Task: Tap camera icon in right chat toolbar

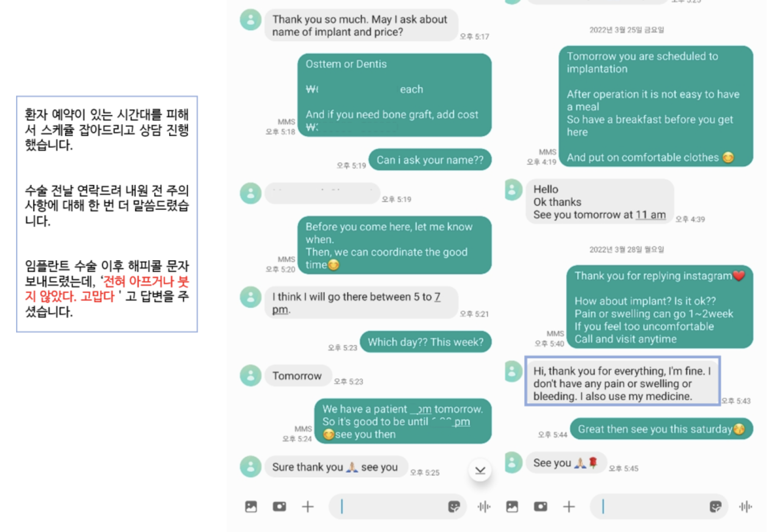Action: tap(541, 507)
